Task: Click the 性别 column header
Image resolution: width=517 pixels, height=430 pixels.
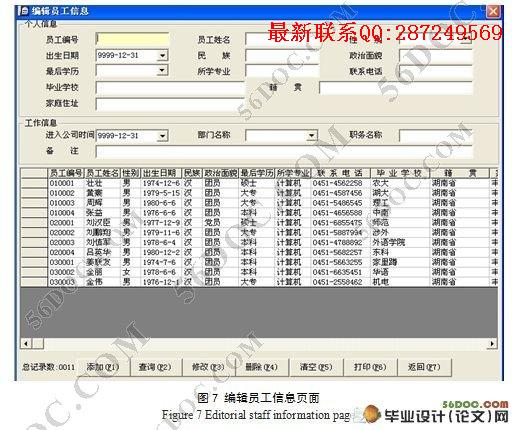Action: (130, 173)
